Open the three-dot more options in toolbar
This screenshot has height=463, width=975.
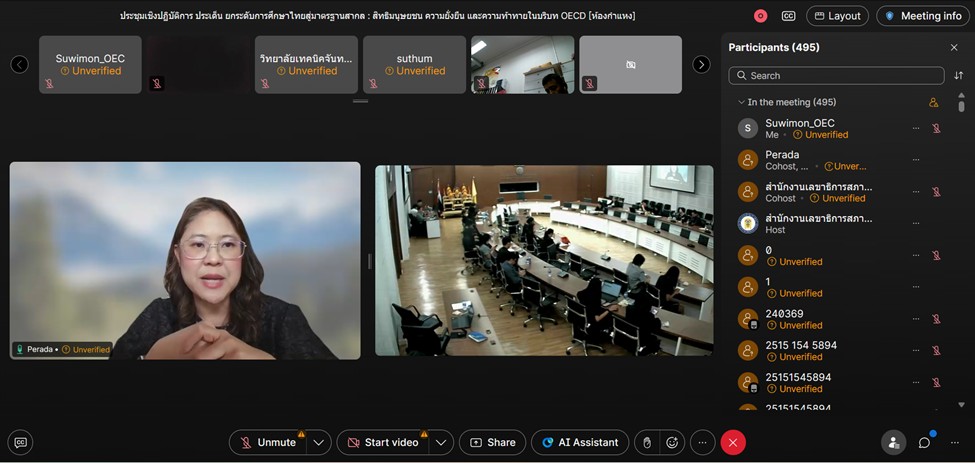[703, 442]
